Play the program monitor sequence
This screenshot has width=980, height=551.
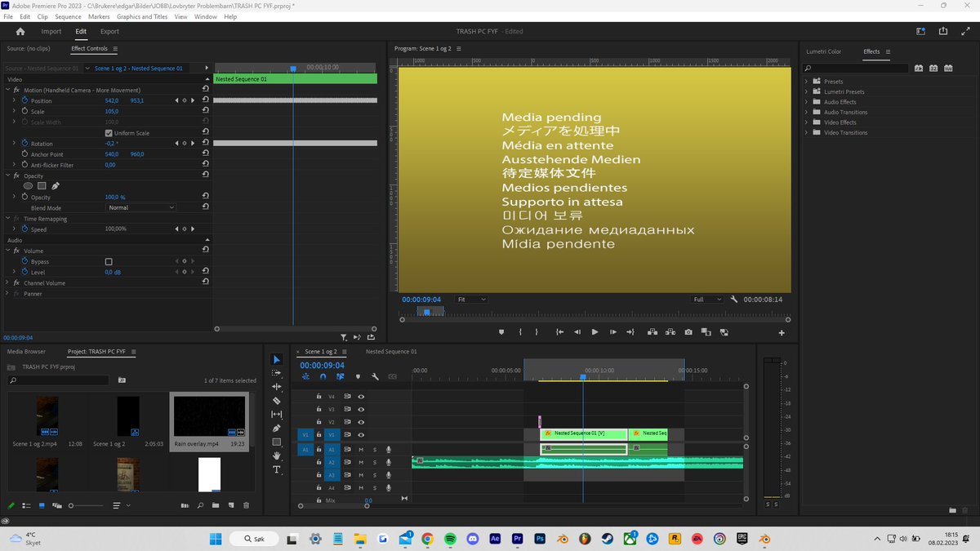[x=595, y=332]
